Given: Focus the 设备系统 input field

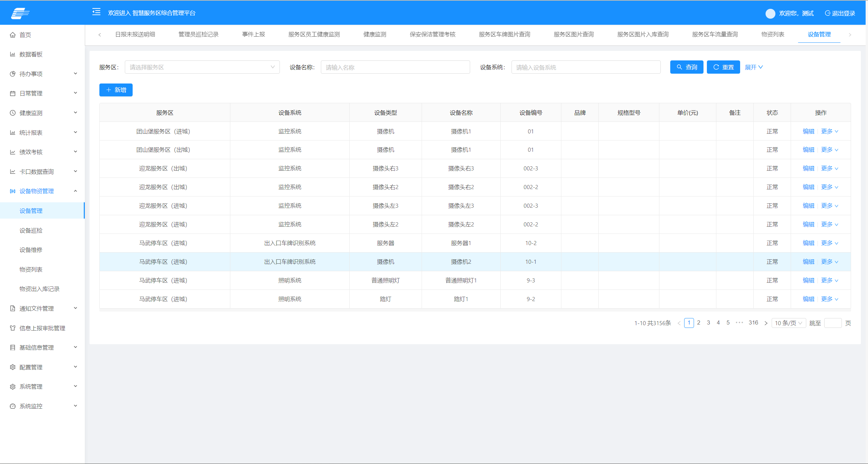Looking at the screenshot, I should click(586, 67).
